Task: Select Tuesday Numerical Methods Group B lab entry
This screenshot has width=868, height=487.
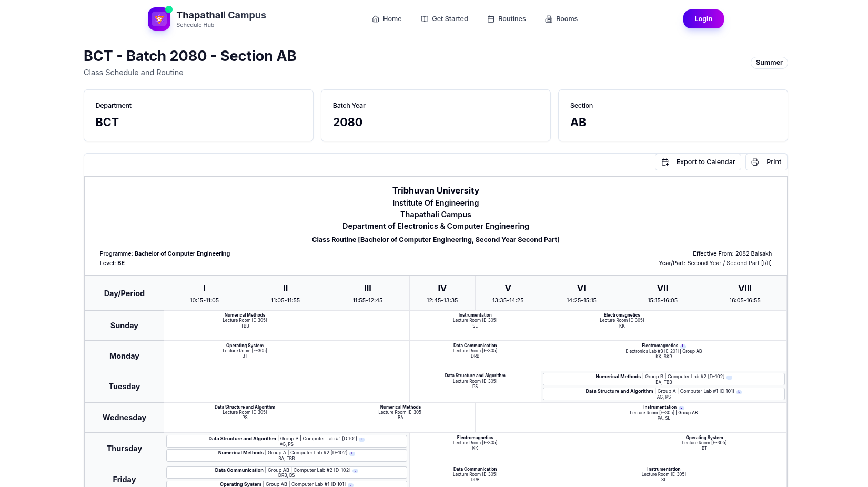Action: click(663, 379)
